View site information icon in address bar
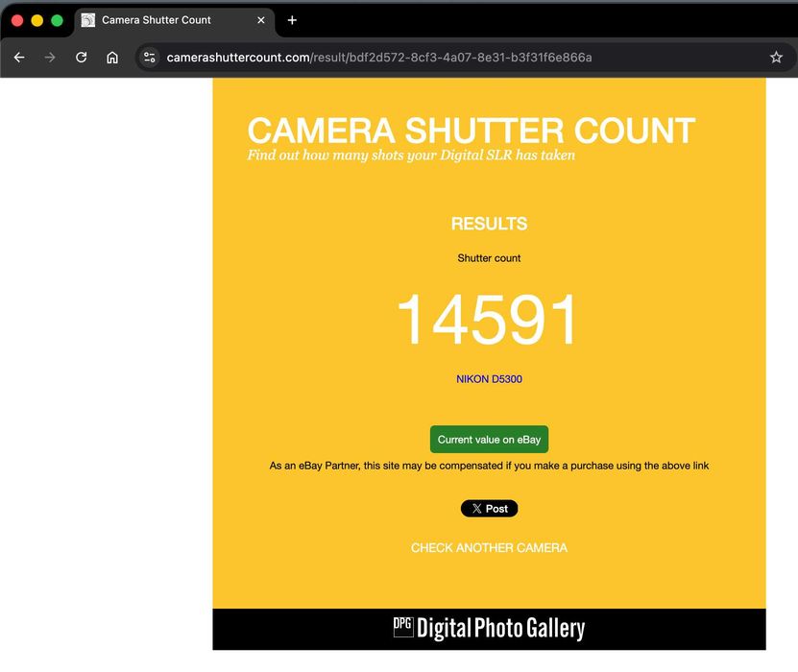Image resolution: width=798 pixels, height=672 pixels. [150, 57]
